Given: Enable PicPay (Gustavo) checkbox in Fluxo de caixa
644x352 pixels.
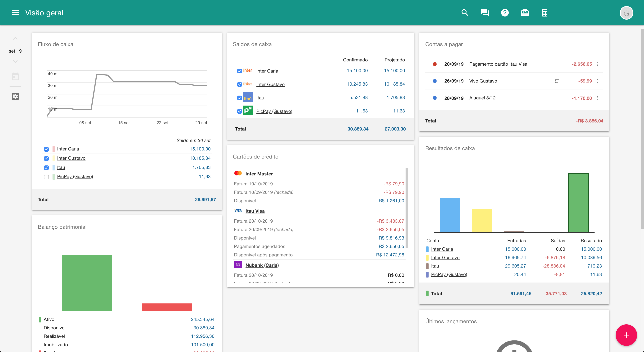Looking at the screenshot, I should (x=46, y=177).
